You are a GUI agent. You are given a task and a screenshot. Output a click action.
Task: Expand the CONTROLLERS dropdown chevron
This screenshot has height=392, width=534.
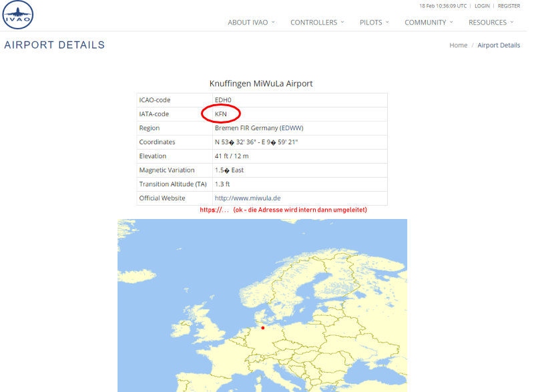coord(342,22)
